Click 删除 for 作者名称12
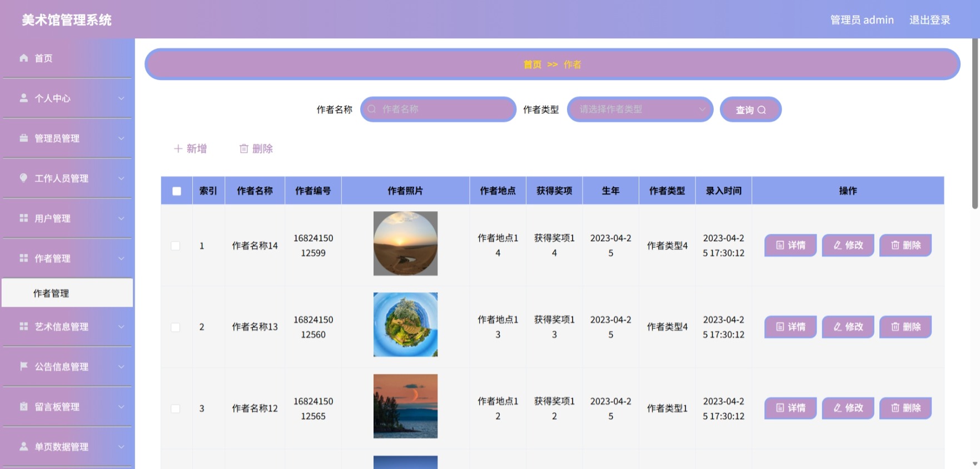980x469 pixels. point(906,408)
